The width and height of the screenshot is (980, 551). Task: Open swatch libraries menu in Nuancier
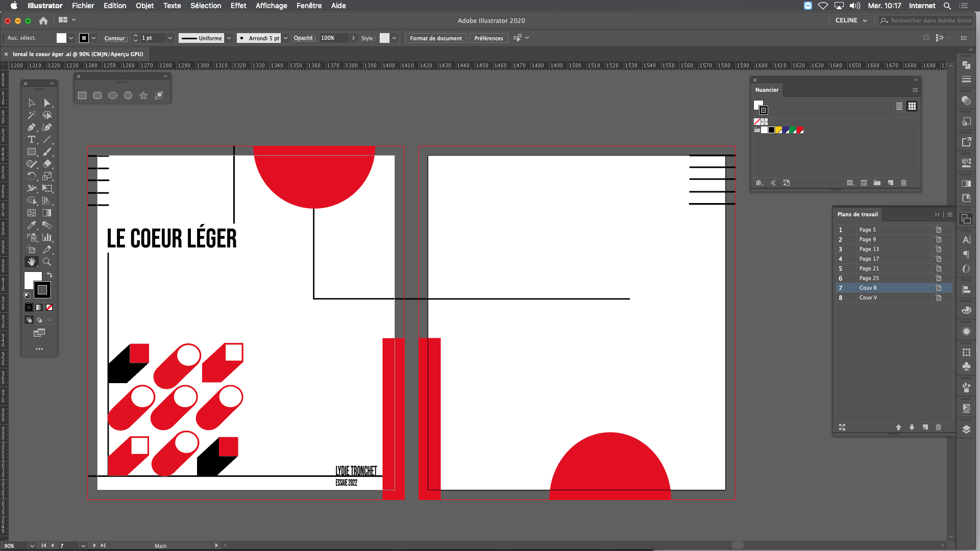(x=759, y=183)
